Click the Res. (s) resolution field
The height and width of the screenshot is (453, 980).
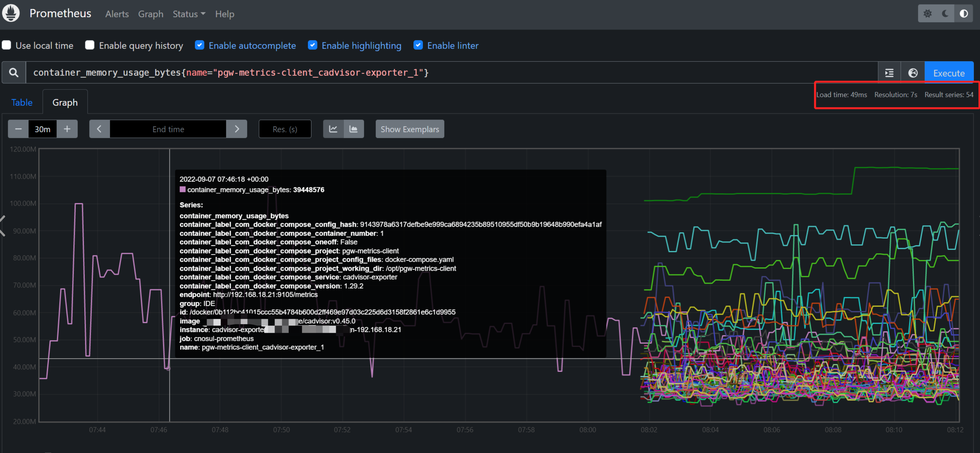coord(285,129)
